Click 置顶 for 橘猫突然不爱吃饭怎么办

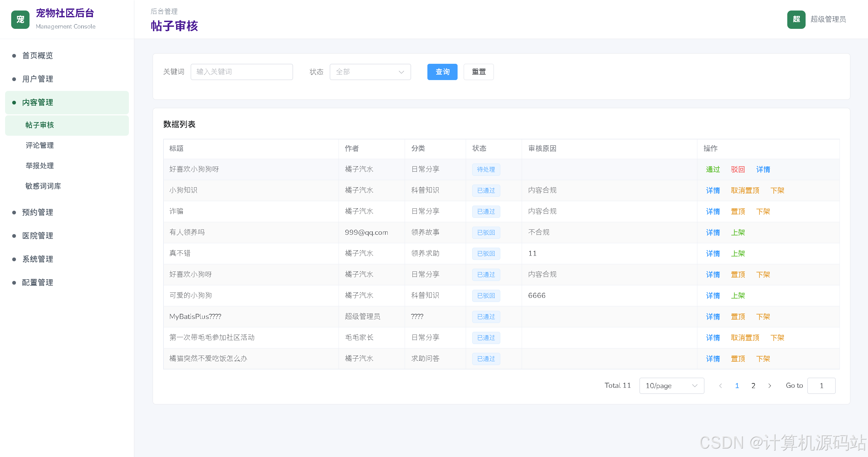click(738, 359)
